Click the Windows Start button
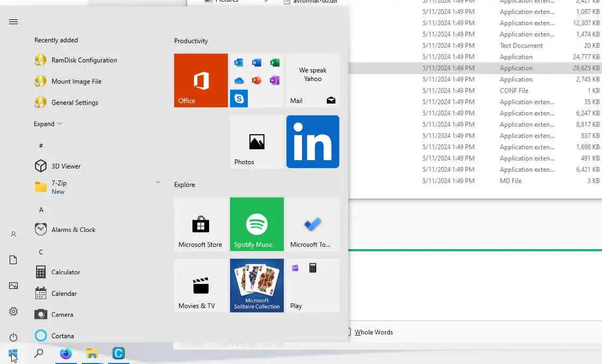Image resolution: width=602 pixels, height=364 pixels. (x=13, y=354)
